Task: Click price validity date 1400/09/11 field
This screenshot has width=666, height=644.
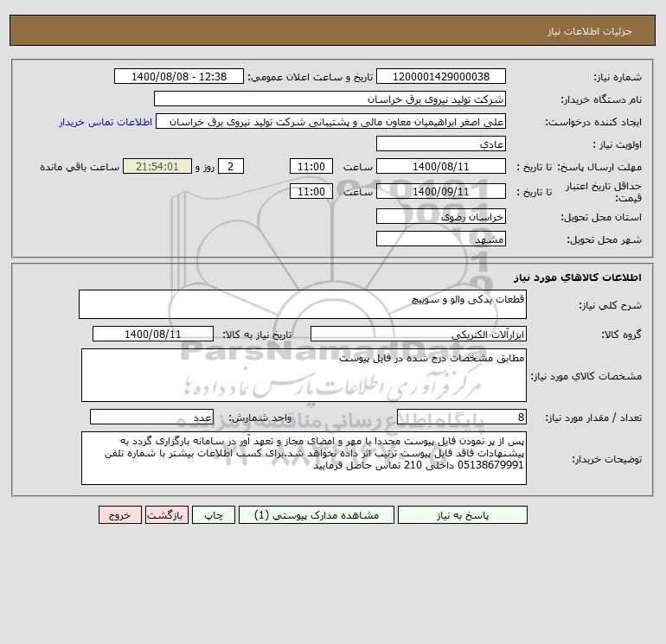Action: point(441,191)
